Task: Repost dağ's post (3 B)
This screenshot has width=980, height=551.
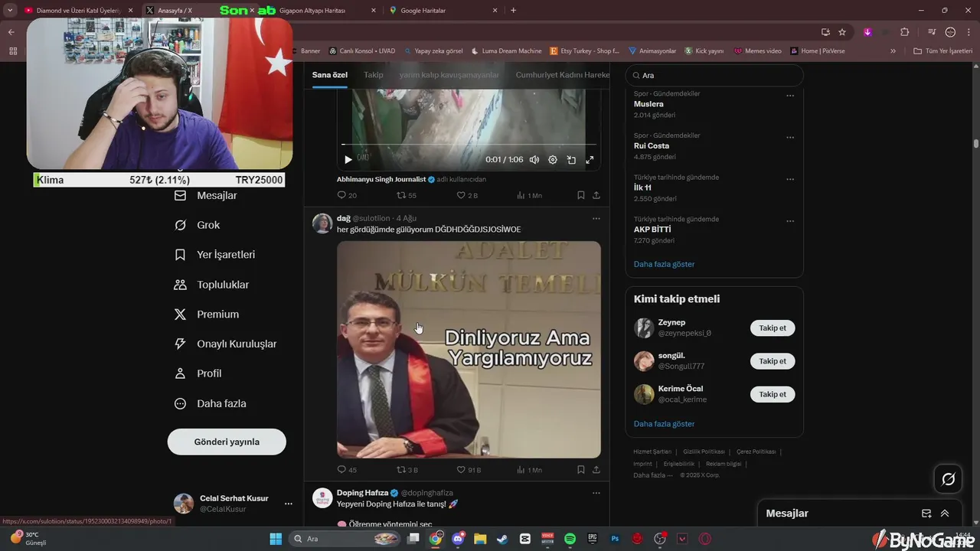Action: click(x=407, y=470)
